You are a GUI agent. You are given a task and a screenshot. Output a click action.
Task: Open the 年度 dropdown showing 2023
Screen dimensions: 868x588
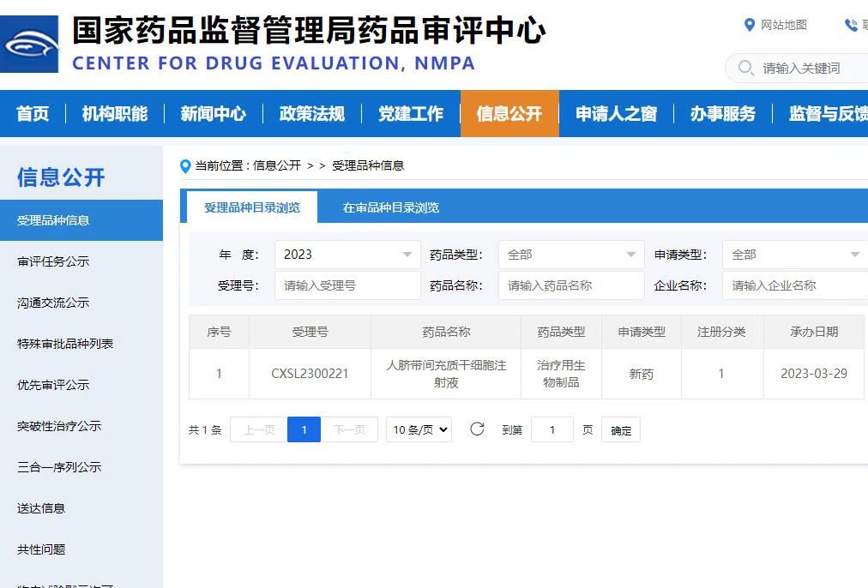coord(347,254)
